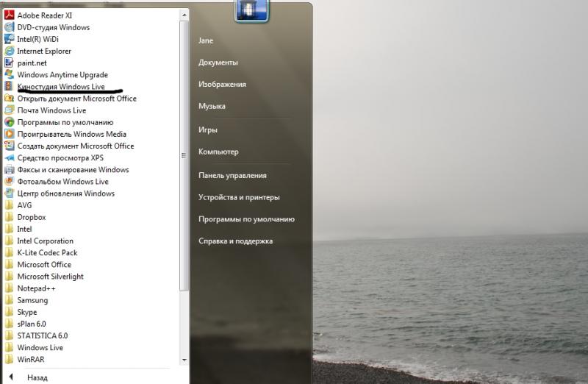This screenshot has width=588, height=384.
Task: Open Центр обновления Windows icon
Action: pyautogui.click(x=9, y=193)
